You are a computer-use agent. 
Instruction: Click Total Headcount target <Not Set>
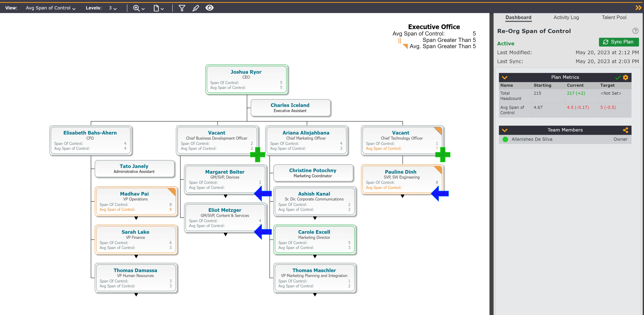point(611,93)
